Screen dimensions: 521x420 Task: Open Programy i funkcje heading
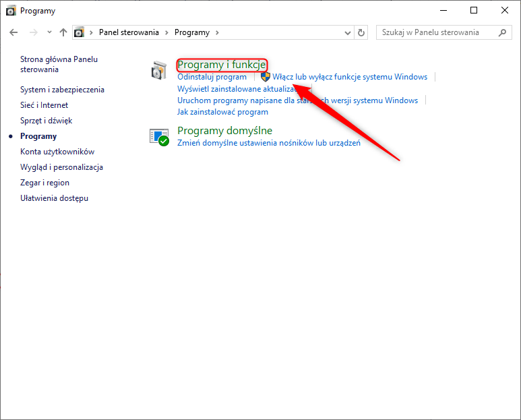tap(222, 65)
